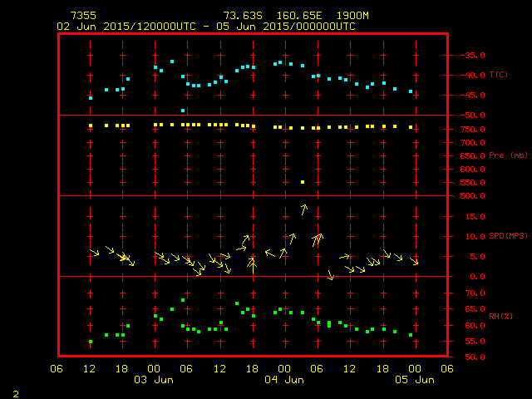Click the start time 02 Jun 2015/120000UTC
532x399 pixels.
pyautogui.click(x=126, y=26)
